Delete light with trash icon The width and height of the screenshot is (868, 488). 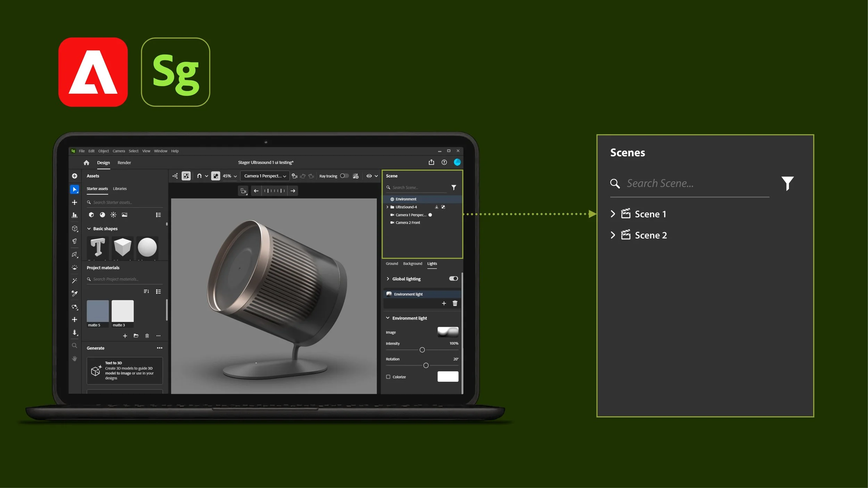click(x=455, y=303)
